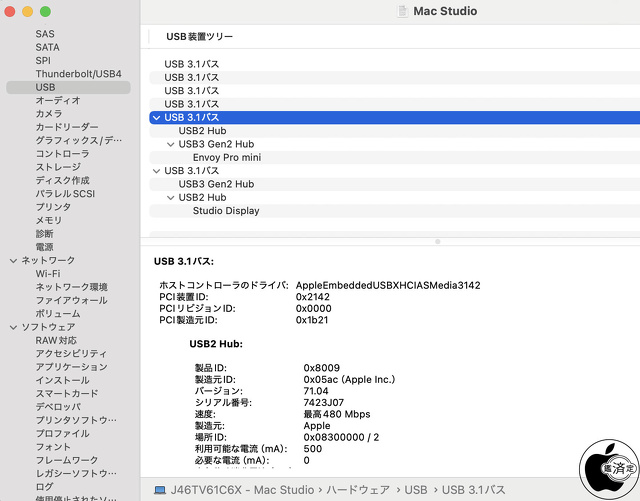Collapse USB2 Hub above Studio Display

click(x=171, y=198)
